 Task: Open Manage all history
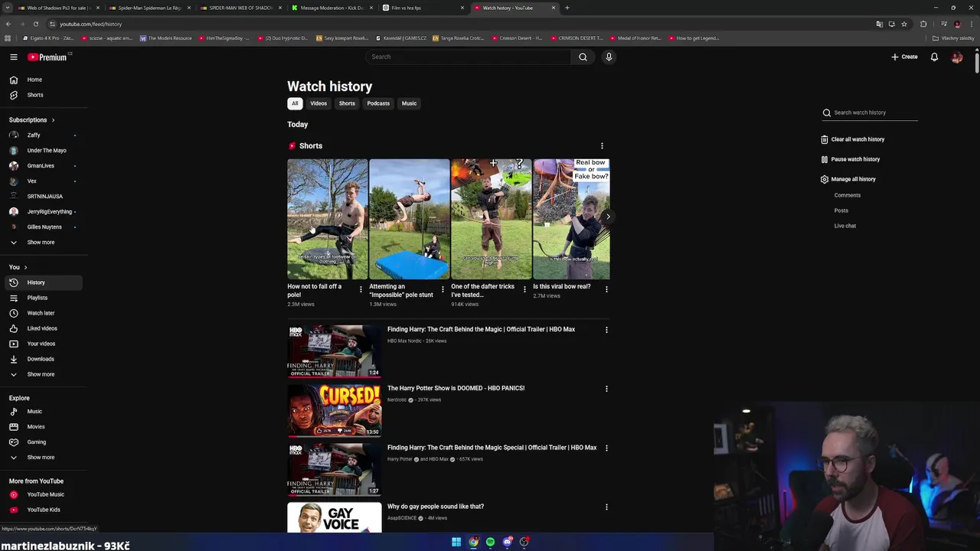click(848, 179)
